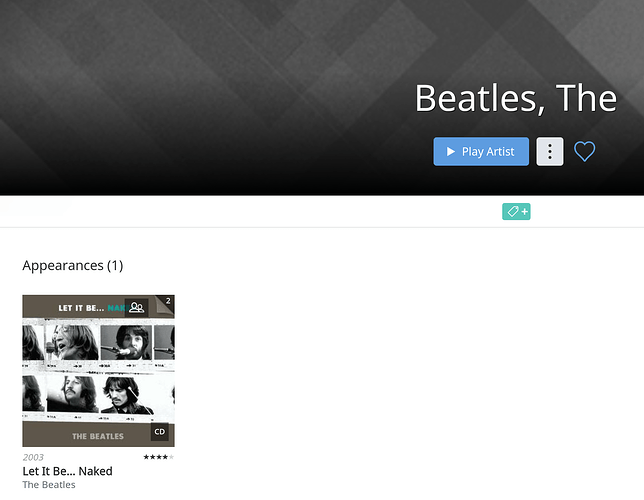Set the album rating to the first star
Screen dimensions: 644x500
pyautogui.click(x=146, y=457)
